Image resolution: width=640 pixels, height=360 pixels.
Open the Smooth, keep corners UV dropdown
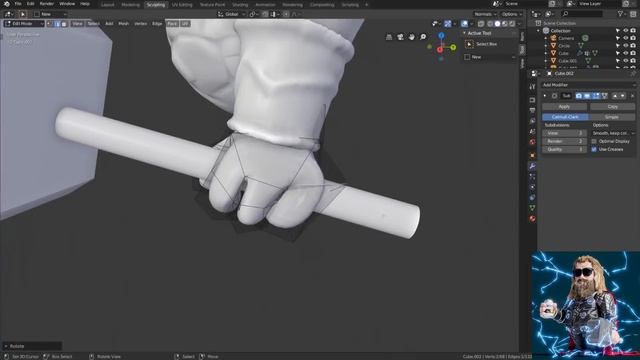(x=613, y=133)
